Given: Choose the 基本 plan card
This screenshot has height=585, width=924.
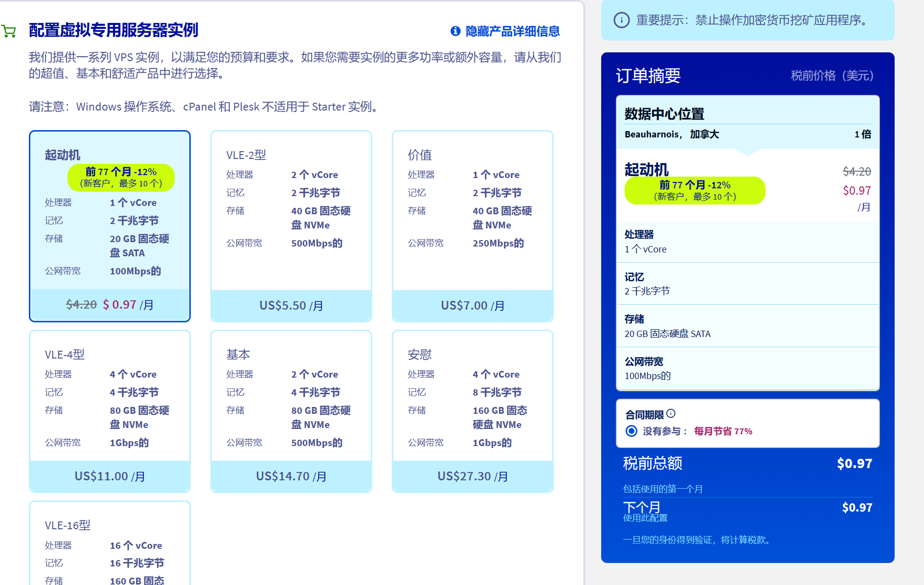Looking at the screenshot, I should point(291,401).
